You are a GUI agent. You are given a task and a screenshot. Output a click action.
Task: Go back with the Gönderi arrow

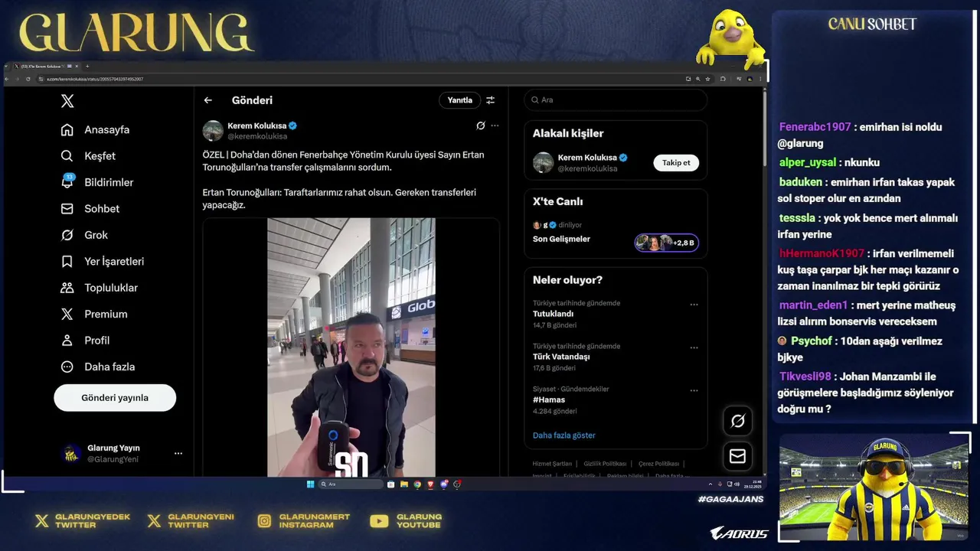[208, 100]
